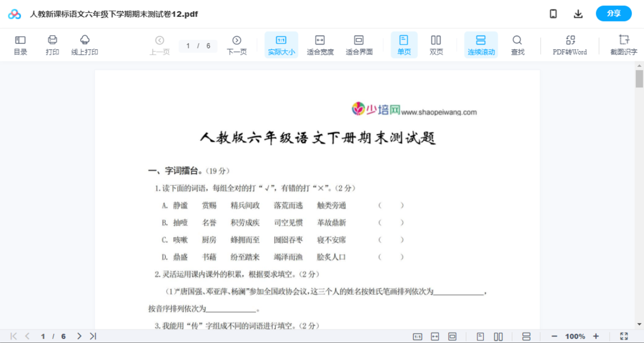Click the fit-width icon in bottom bar
The height and width of the screenshot is (343, 644).
click(x=435, y=336)
